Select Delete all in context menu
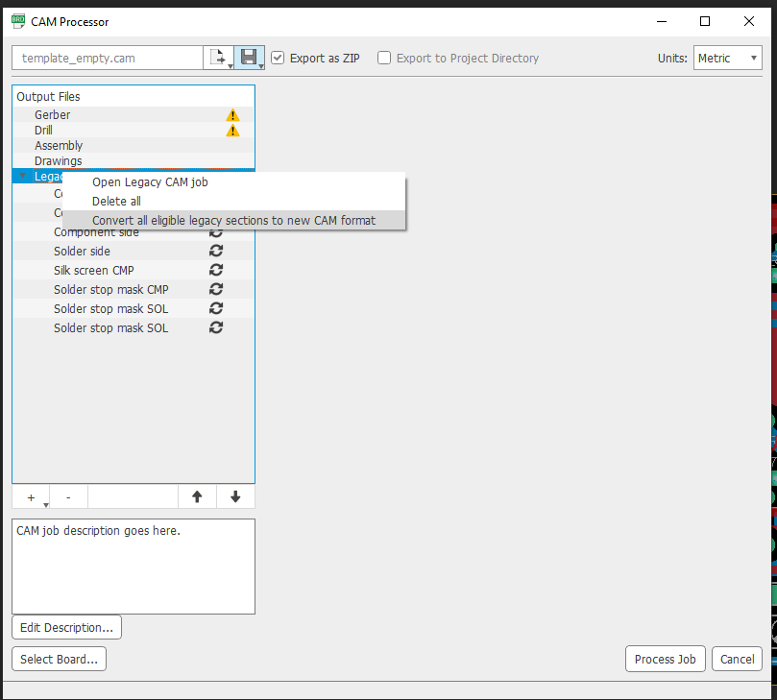Viewport: 777px width, 700px height. 116,201
